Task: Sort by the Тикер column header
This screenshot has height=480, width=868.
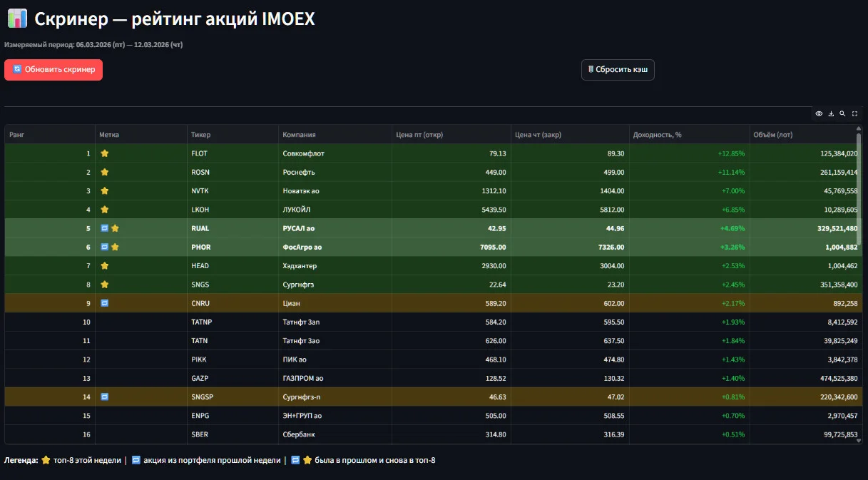Action: coord(233,135)
